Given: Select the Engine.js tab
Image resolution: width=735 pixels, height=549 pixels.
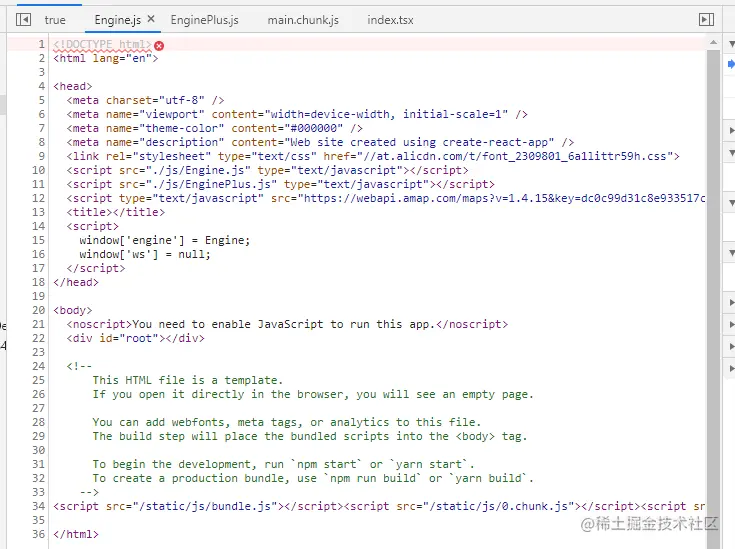Looking at the screenshot, I should tap(118, 20).
